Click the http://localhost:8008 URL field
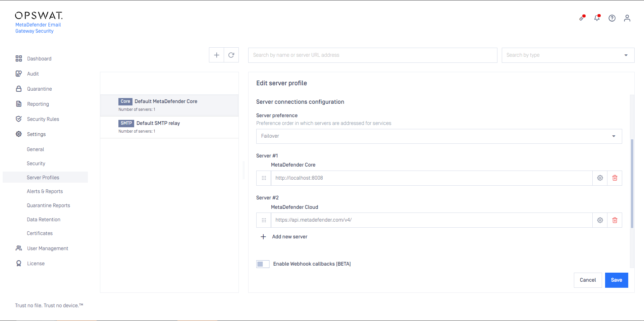This screenshot has width=644, height=321. pos(432,178)
